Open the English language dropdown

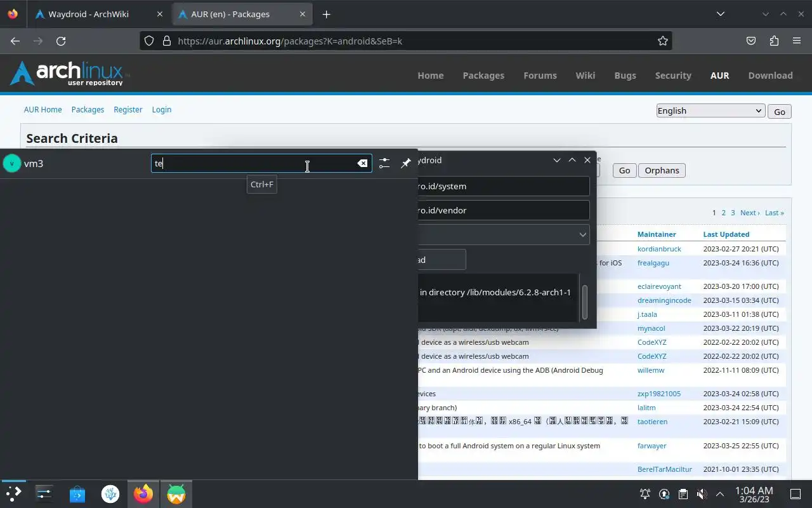[710, 110]
